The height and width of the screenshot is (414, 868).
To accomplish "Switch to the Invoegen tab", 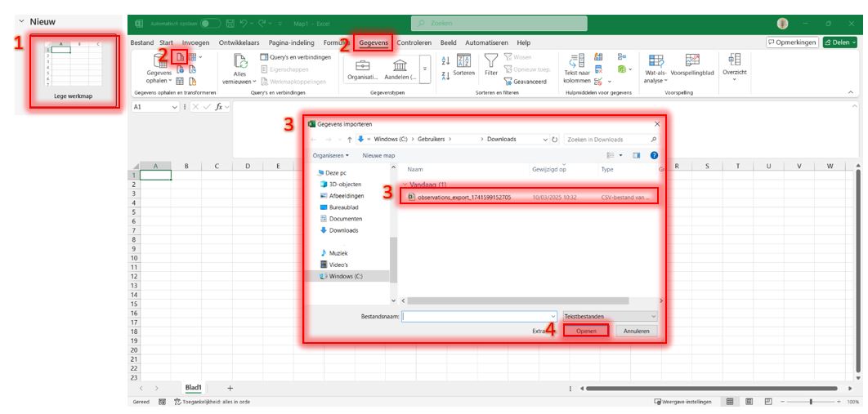I will 196,42.
